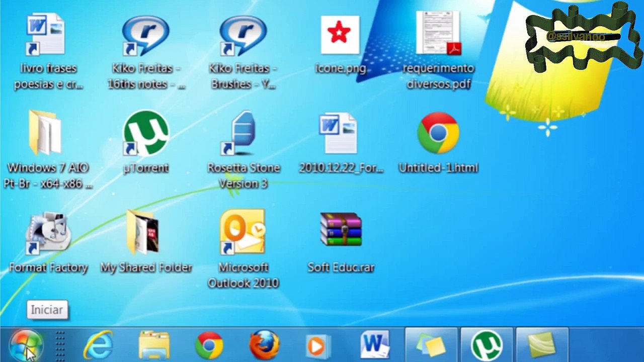This screenshot has height=362, width=644.
Task: Switch to Microsoft Word in taskbar
Action: click(x=375, y=345)
